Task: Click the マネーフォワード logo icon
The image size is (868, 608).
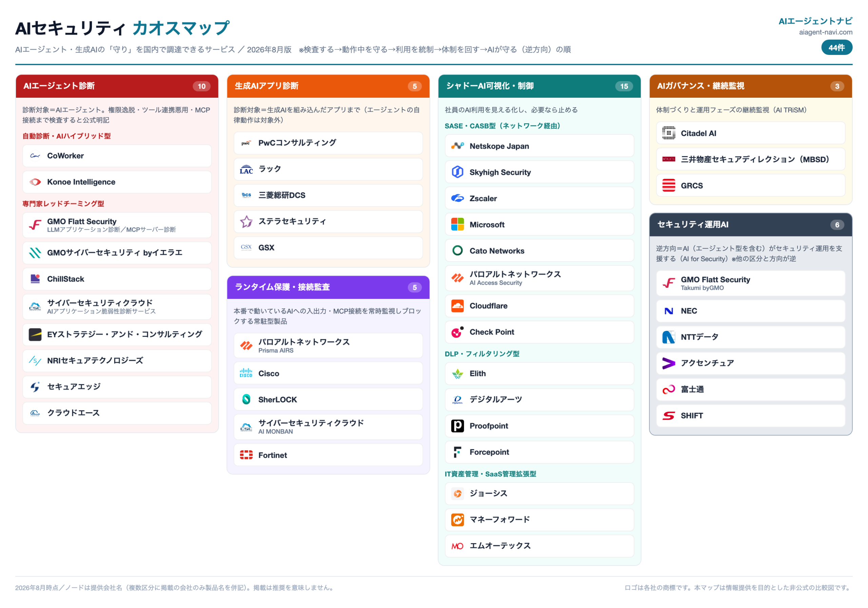Action: 458,519
